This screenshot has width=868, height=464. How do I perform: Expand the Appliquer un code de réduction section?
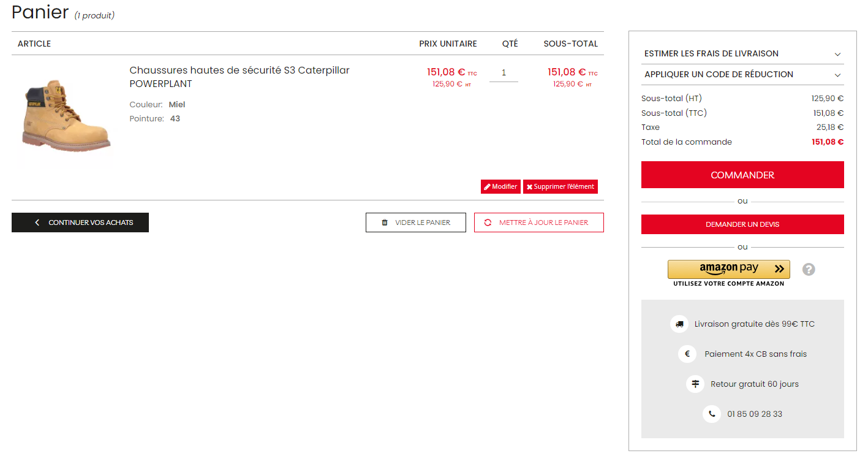click(x=742, y=74)
